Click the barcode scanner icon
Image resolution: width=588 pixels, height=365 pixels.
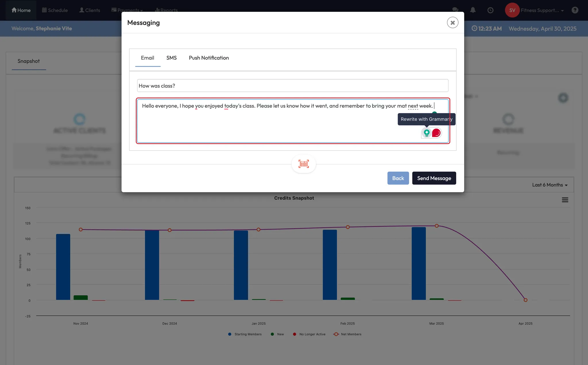303,164
